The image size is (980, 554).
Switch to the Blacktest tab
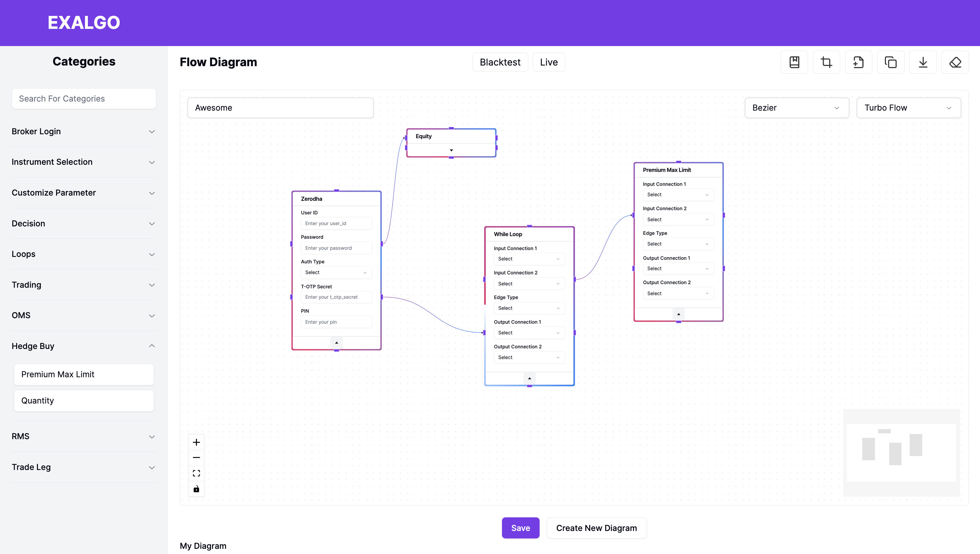(x=500, y=62)
